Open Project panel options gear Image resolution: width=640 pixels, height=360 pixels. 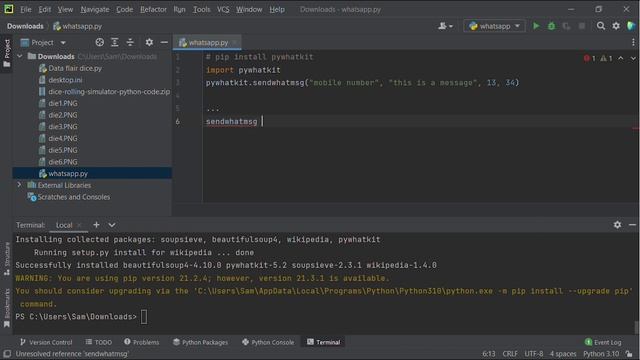(149, 42)
